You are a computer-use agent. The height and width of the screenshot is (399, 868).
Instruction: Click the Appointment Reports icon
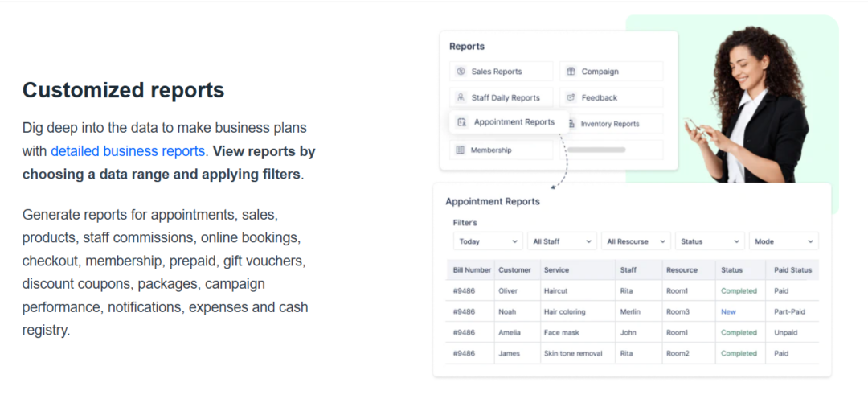(462, 122)
